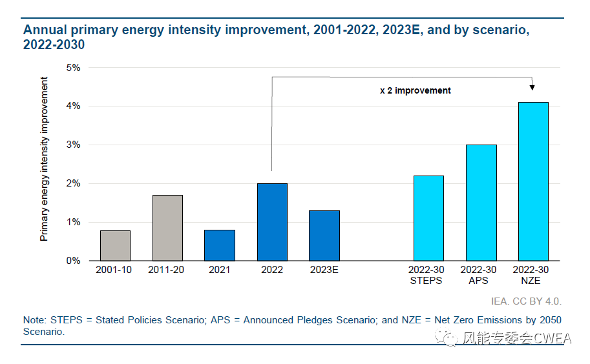Click the arrowhead pointing at the NZE bar
The height and width of the screenshot is (364, 590).
[x=532, y=87]
